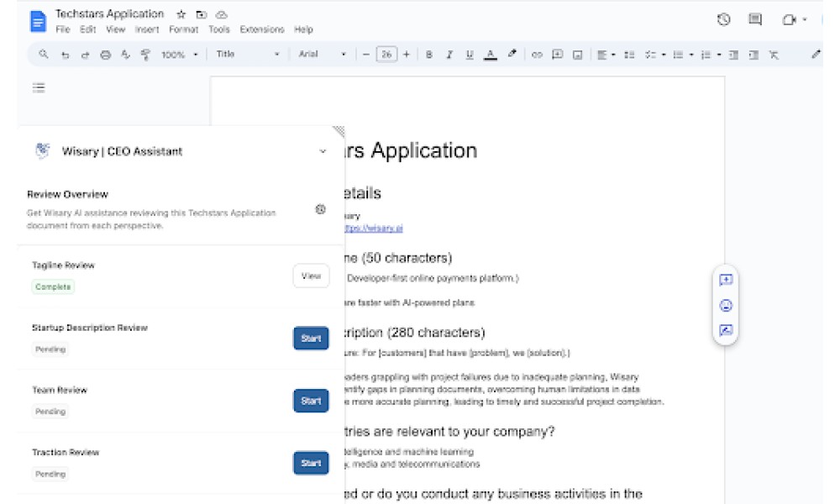Image resolution: width=840 pixels, height=504 pixels.
Task: Expand the checklist options arrow
Action: pos(664,55)
